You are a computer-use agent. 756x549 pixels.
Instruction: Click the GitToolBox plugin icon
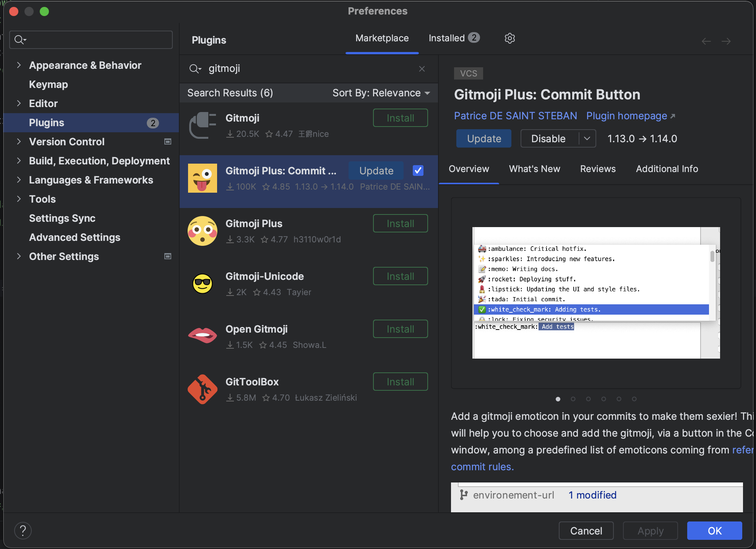[203, 389]
